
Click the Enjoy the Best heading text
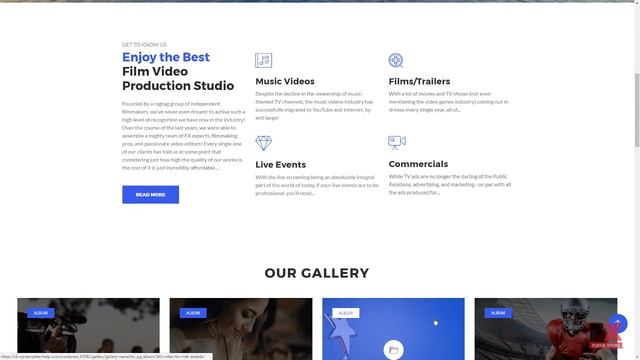(x=166, y=57)
